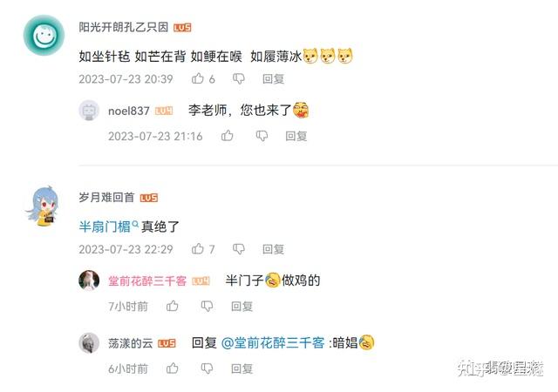Dislike noel837's reply
Screen dimensions: 558x392
pyautogui.click(x=262, y=136)
